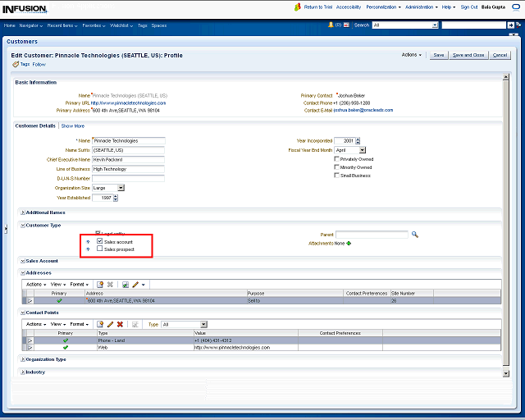The height and width of the screenshot is (420, 525).
Task: Open the edit pencil dropdown arrow in Addresses
Action: click(144, 285)
